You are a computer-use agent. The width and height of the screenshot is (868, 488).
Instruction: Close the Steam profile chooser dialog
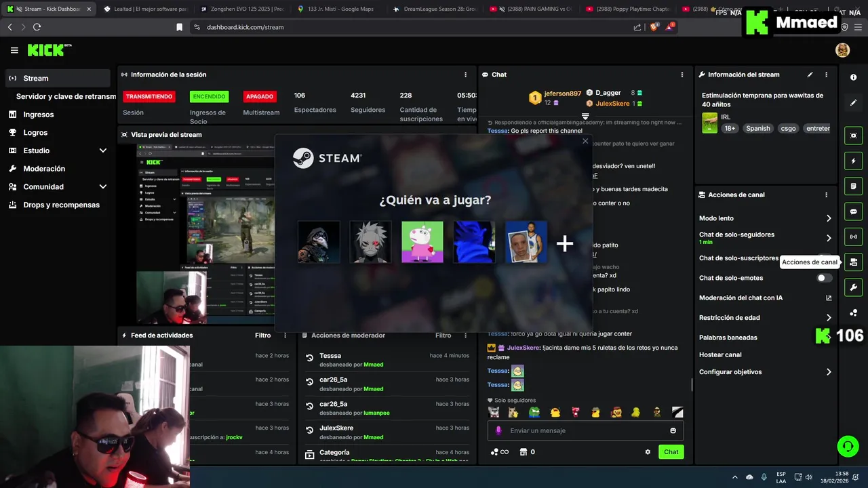(x=585, y=141)
